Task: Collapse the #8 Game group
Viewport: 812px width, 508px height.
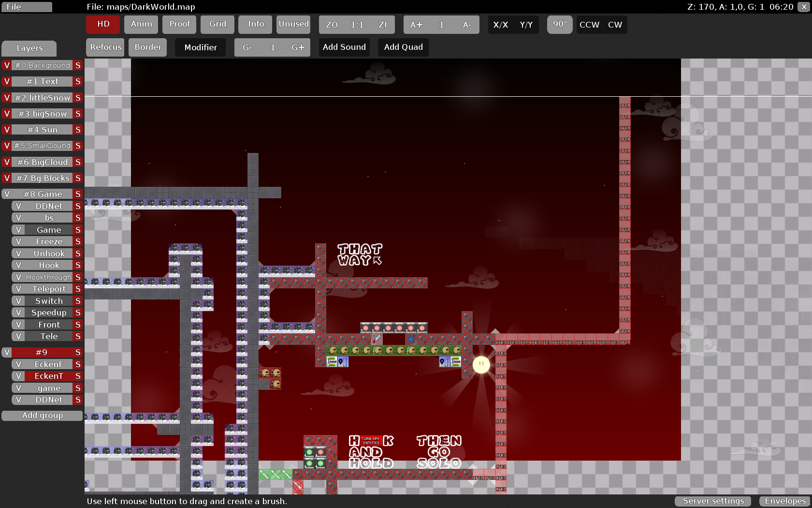Action: pos(43,194)
